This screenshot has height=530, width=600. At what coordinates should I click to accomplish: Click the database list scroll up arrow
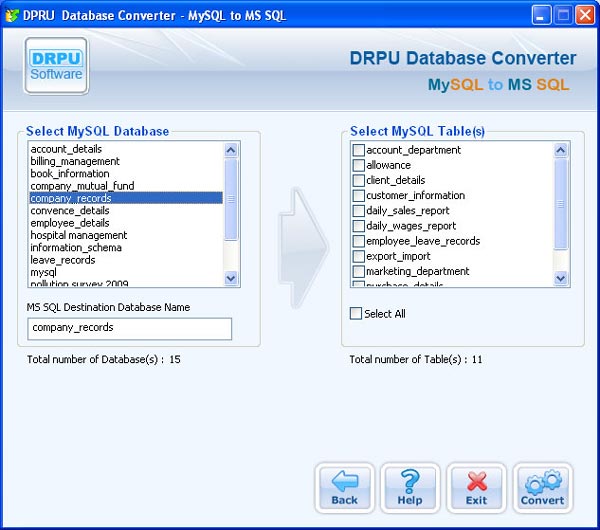click(231, 150)
